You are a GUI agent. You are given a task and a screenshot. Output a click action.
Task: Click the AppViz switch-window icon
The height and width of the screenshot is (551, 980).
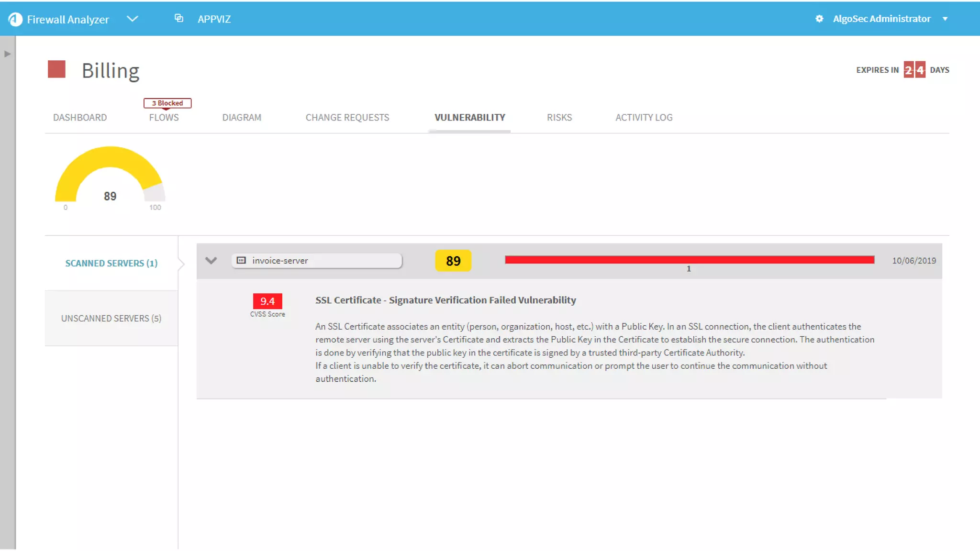tap(178, 18)
